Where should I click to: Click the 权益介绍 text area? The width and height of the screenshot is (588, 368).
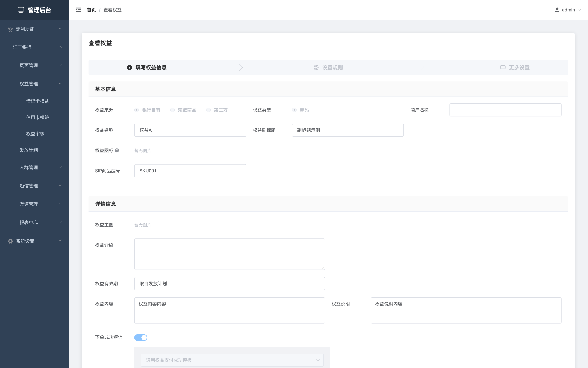(230, 254)
